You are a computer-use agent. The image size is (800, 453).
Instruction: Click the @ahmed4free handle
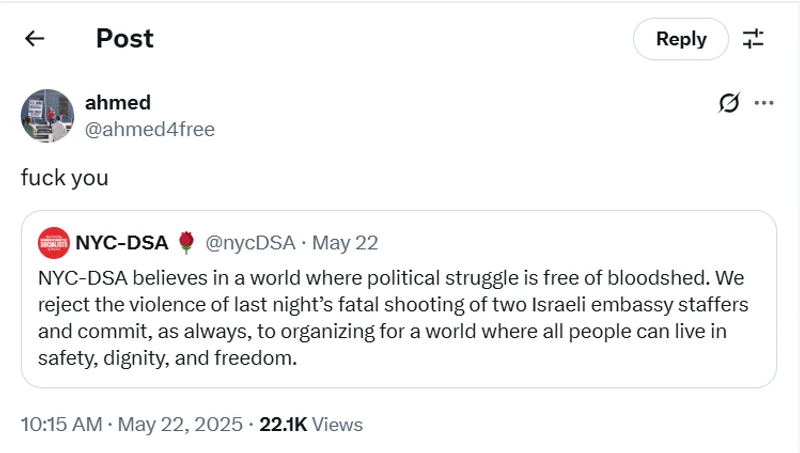point(149,130)
